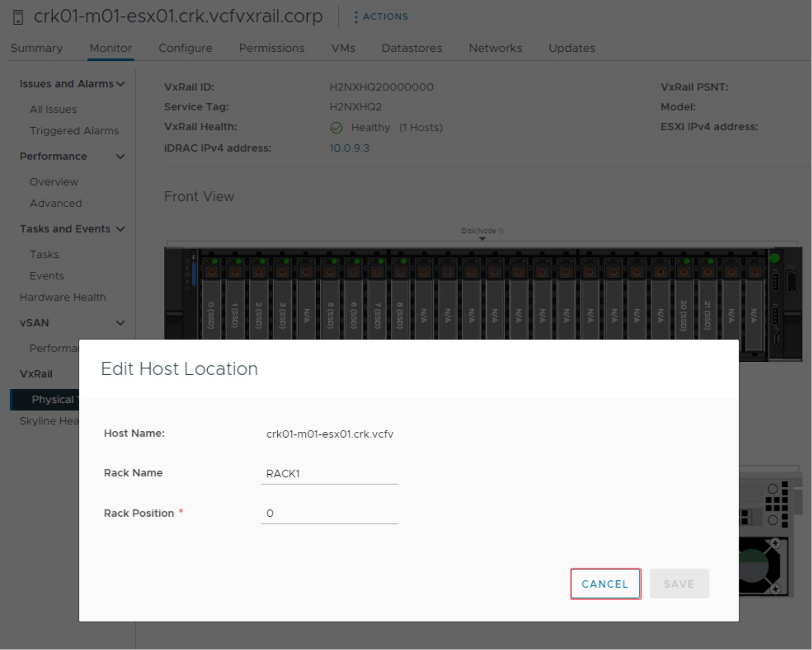This screenshot has height=650, width=812.
Task: Open Performance Overview
Action: click(x=54, y=182)
